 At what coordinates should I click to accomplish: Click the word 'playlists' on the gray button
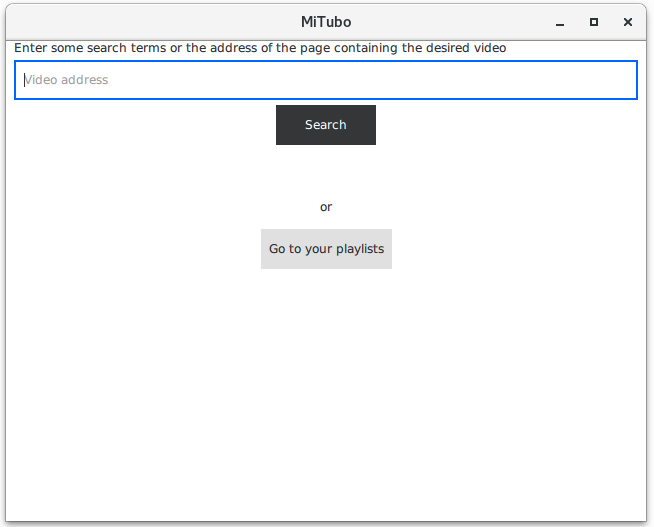pyautogui.click(x=359, y=249)
